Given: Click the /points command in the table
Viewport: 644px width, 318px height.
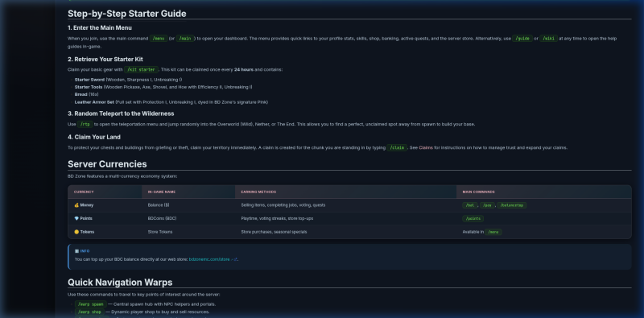Looking at the screenshot, I should click(473, 218).
